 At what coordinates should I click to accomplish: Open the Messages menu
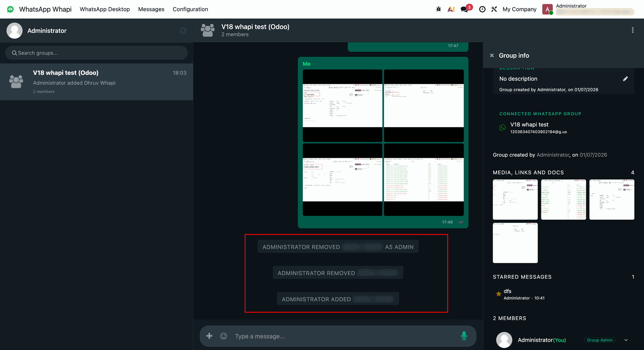[151, 9]
